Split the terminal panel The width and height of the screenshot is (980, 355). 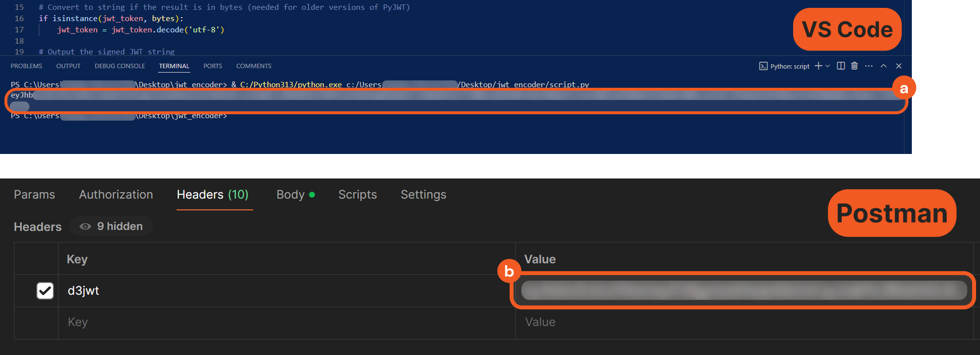[841, 66]
